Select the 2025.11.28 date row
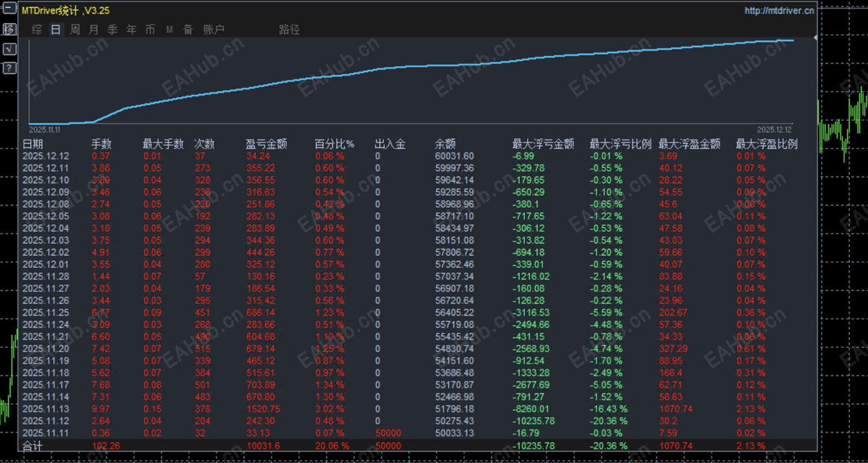Image resolution: width=868 pixels, height=463 pixels. click(x=46, y=276)
